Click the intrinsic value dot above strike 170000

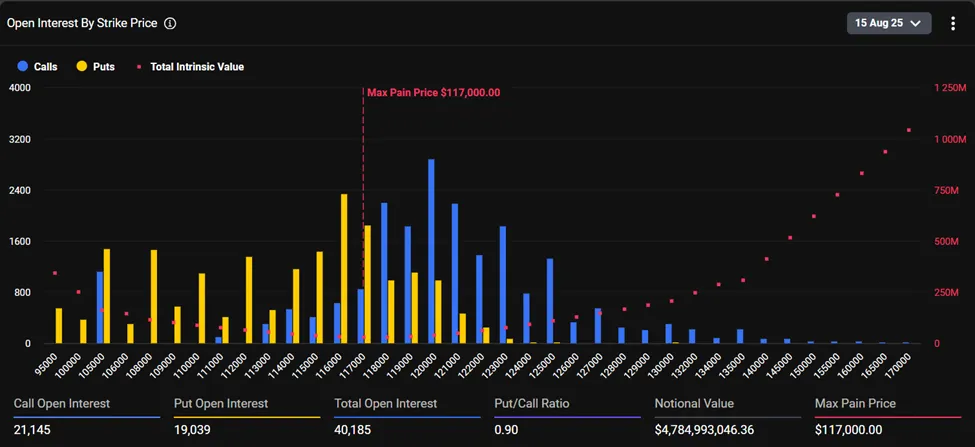pos(908,130)
